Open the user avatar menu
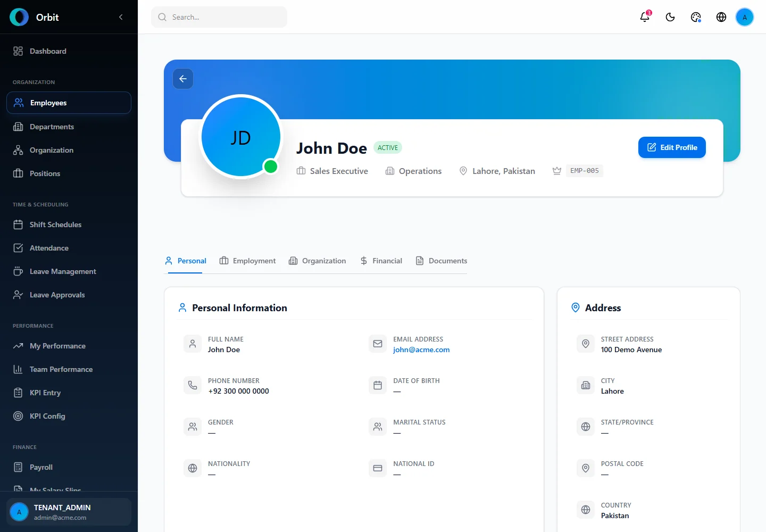Screen dimensions: 766x532 click(745, 17)
